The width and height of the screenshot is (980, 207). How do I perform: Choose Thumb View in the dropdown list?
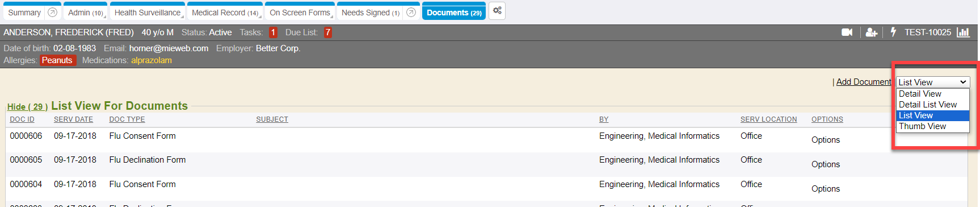[x=932, y=126]
